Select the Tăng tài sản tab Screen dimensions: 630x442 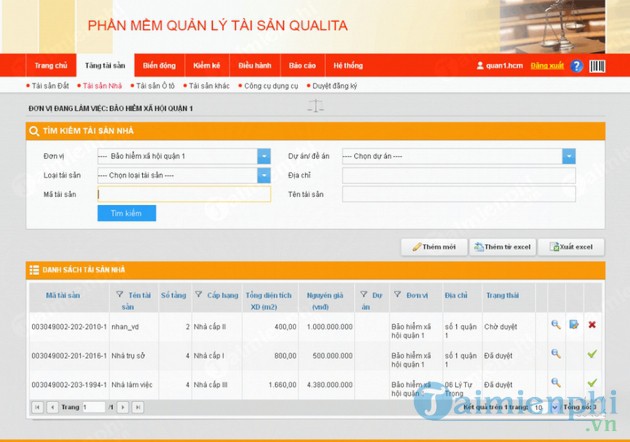[x=105, y=65]
